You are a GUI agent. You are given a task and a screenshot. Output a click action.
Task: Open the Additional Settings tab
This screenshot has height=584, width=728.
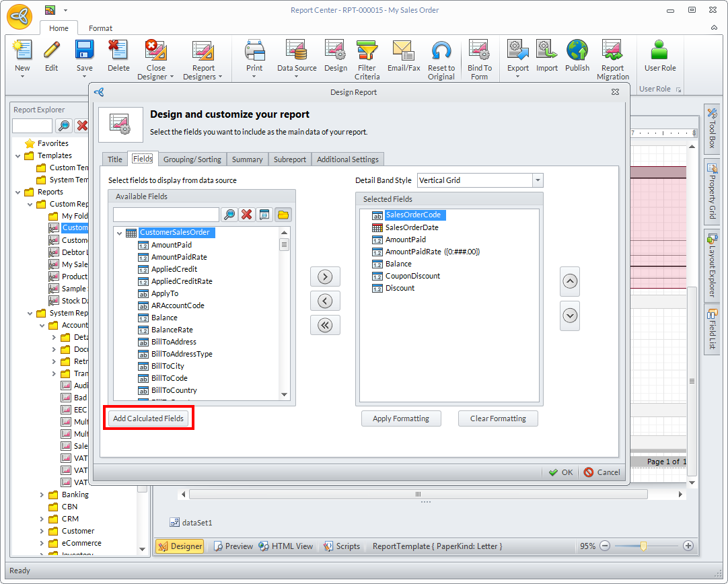(x=347, y=159)
